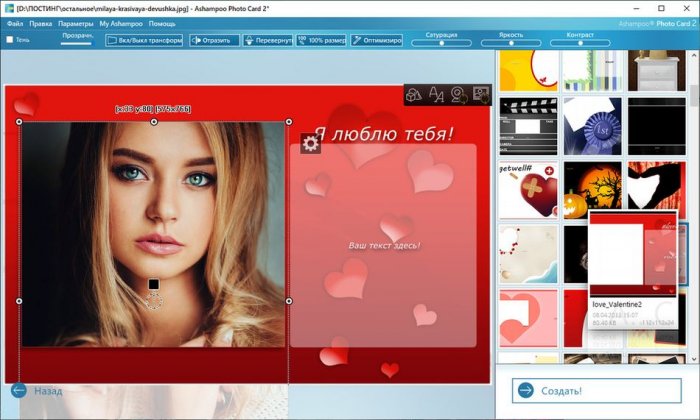Viewport: 700px width, 420px height.
Task: Choose the white dresser template
Action: coord(657,71)
